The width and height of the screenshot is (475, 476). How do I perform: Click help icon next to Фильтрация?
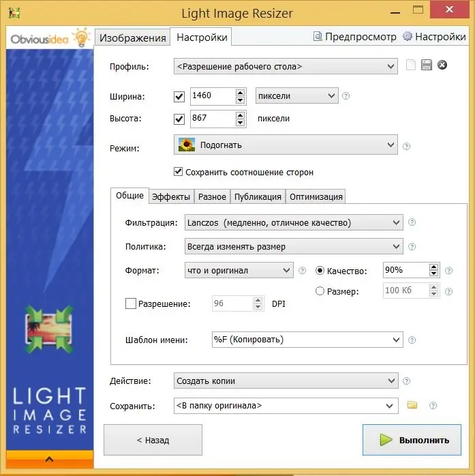click(x=412, y=222)
